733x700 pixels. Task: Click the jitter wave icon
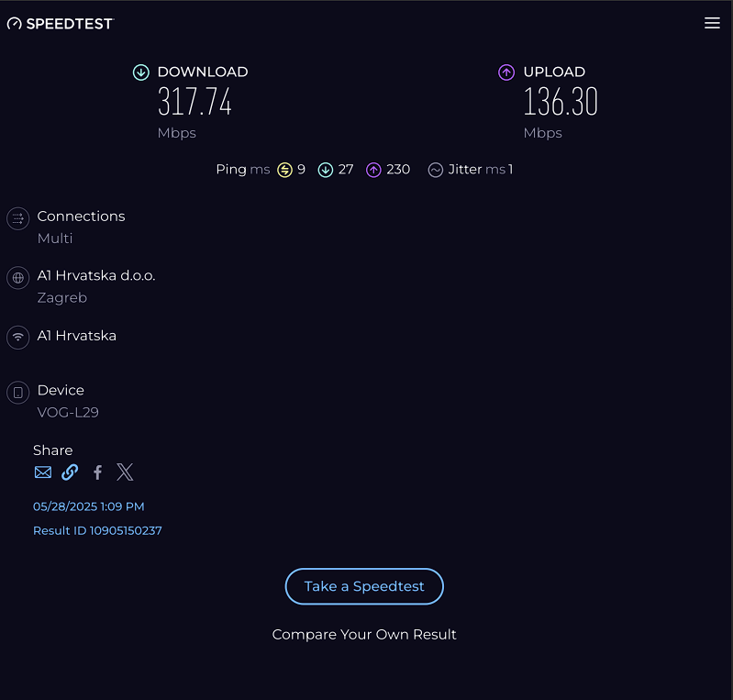pyautogui.click(x=436, y=170)
